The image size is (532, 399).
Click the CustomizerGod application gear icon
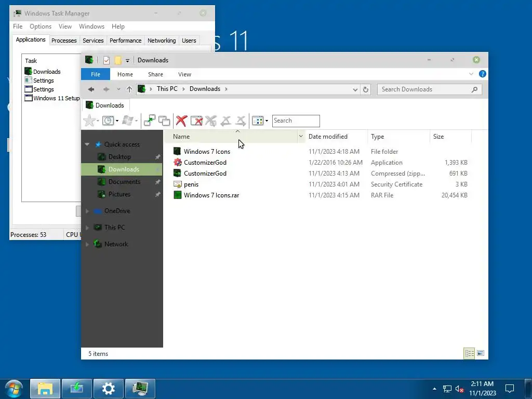[x=178, y=162]
